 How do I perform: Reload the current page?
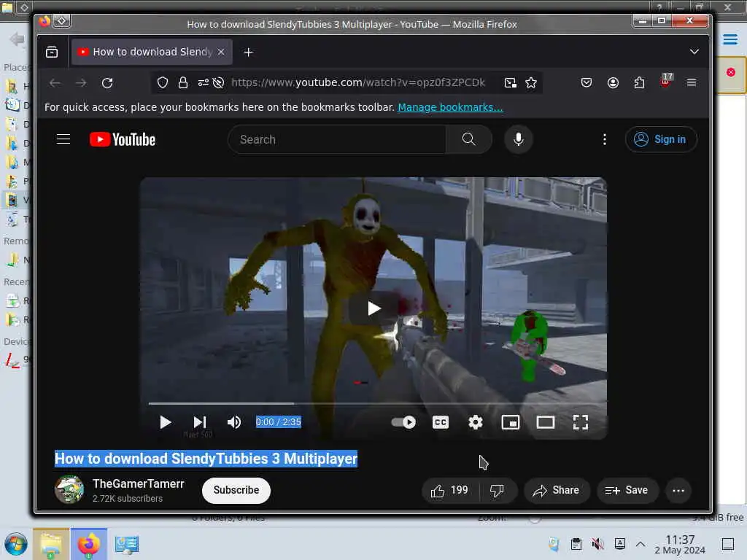click(x=107, y=83)
